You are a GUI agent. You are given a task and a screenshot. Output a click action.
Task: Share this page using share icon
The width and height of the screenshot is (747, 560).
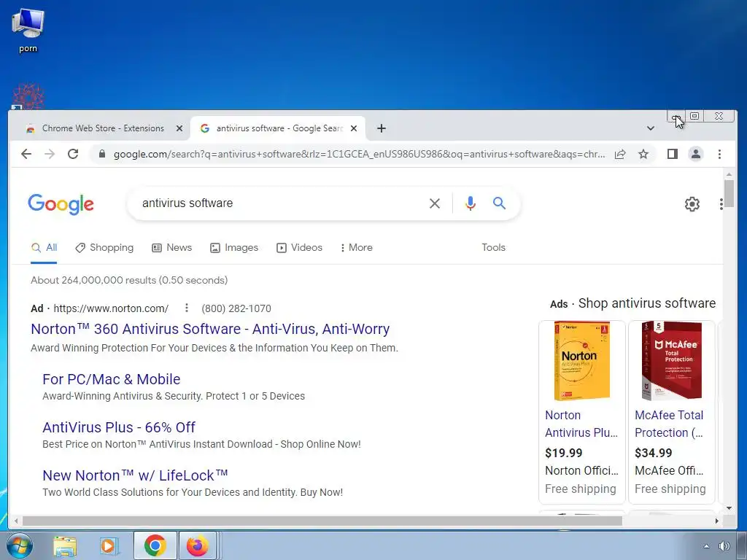(x=620, y=154)
